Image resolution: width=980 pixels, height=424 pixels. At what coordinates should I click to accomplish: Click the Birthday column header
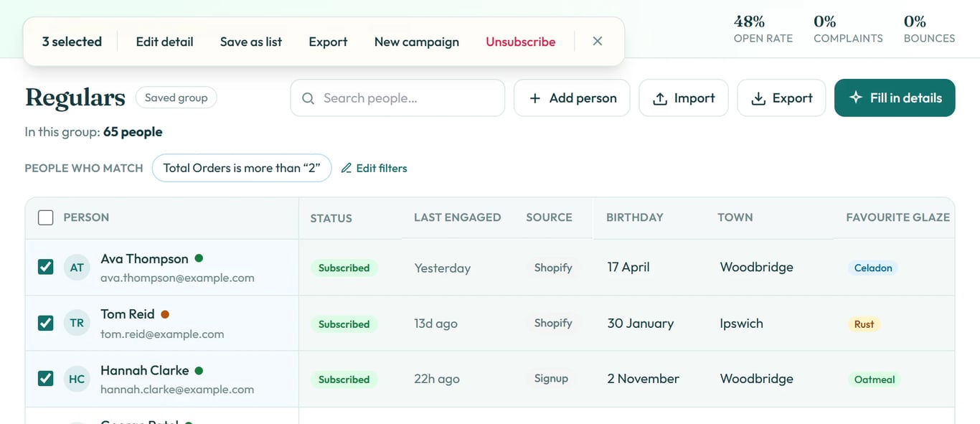click(x=635, y=217)
